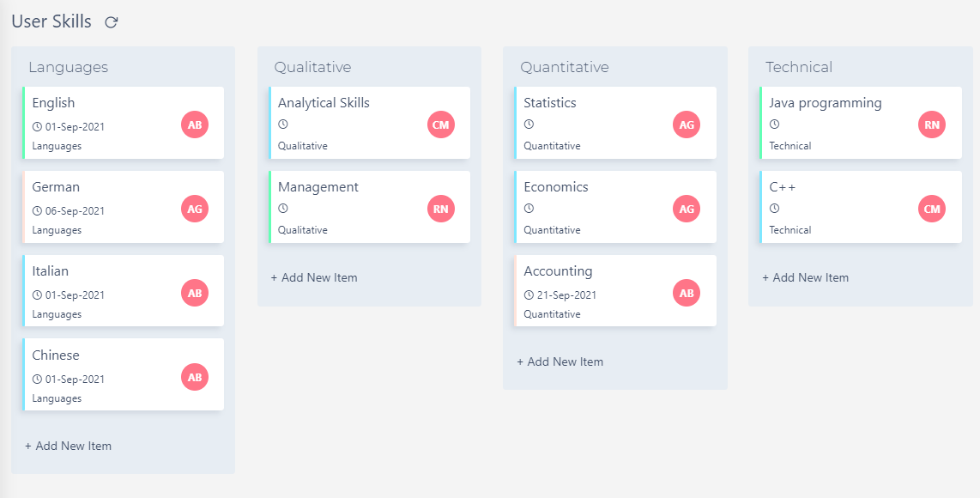Click the clock icon on Analytical Skills card
This screenshot has width=980, height=498.
click(x=283, y=125)
